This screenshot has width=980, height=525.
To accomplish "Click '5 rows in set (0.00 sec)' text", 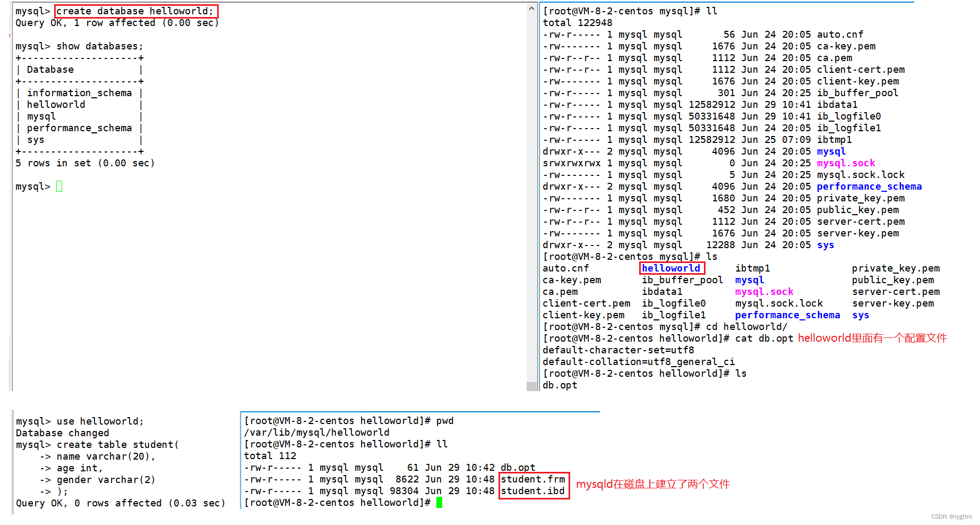I will click(x=85, y=163).
